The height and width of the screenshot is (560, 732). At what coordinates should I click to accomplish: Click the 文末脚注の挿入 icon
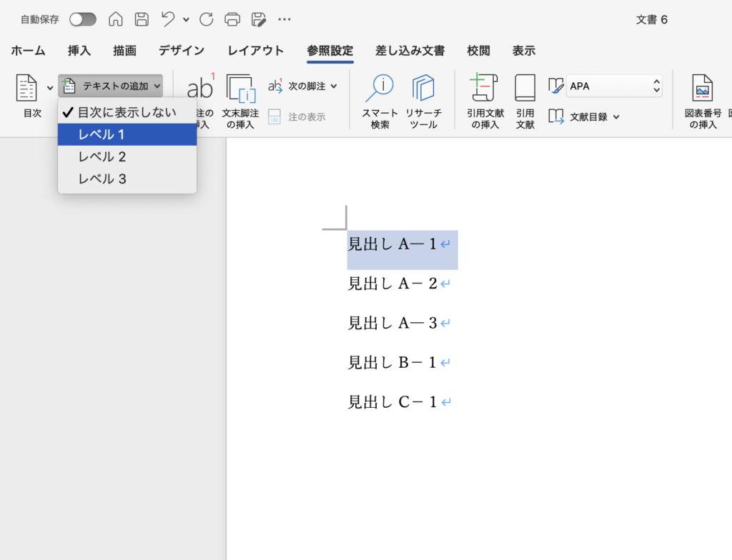click(241, 88)
